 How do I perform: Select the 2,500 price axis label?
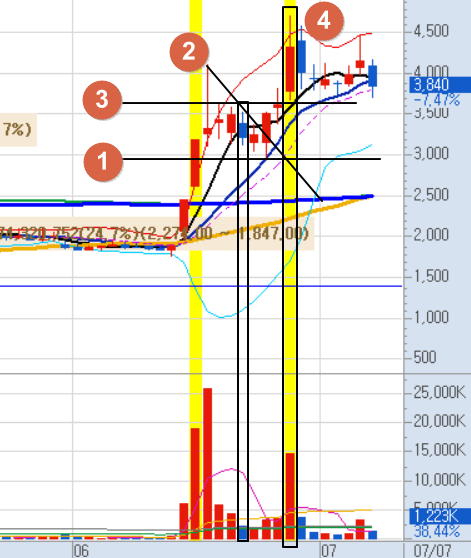tap(431, 195)
